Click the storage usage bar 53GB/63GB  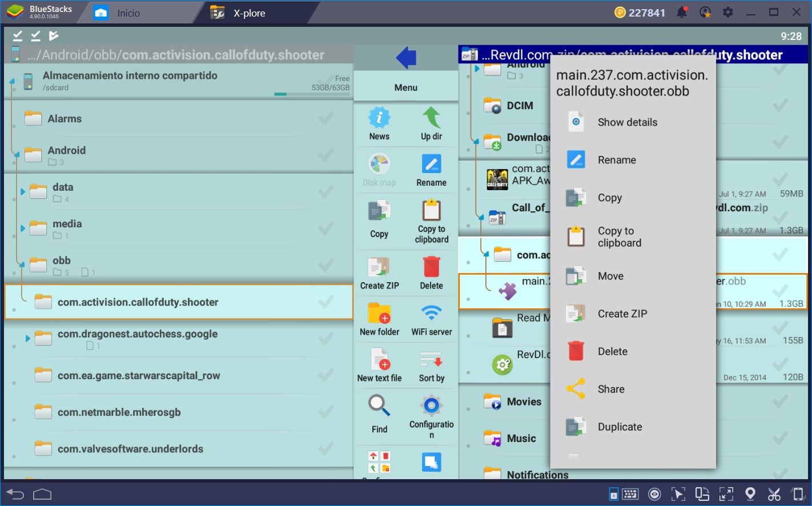tap(312, 94)
